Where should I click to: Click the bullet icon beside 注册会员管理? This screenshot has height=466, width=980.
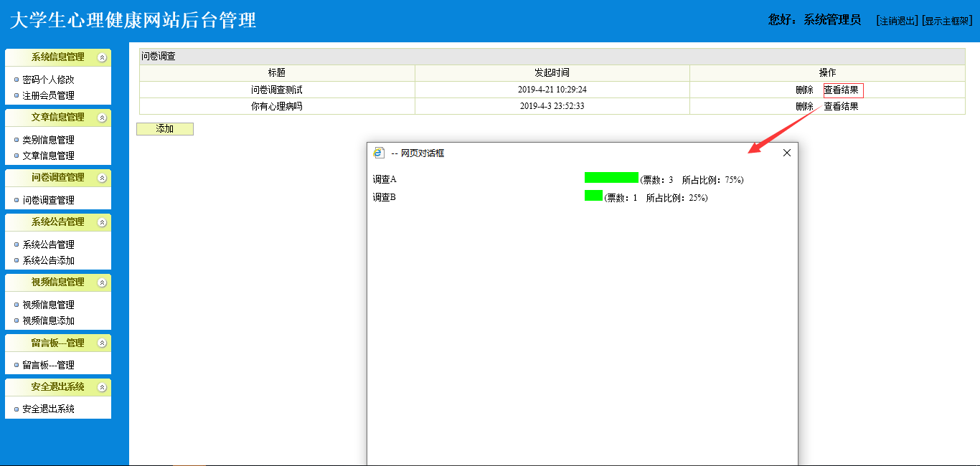pyautogui.click(x=17, y=96)
